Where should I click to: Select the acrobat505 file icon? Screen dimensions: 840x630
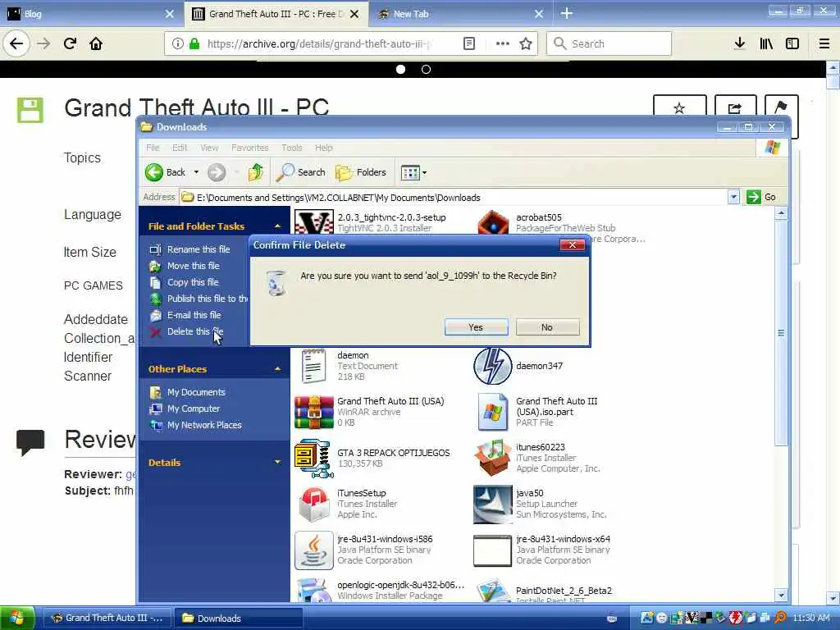coord(493,222)
